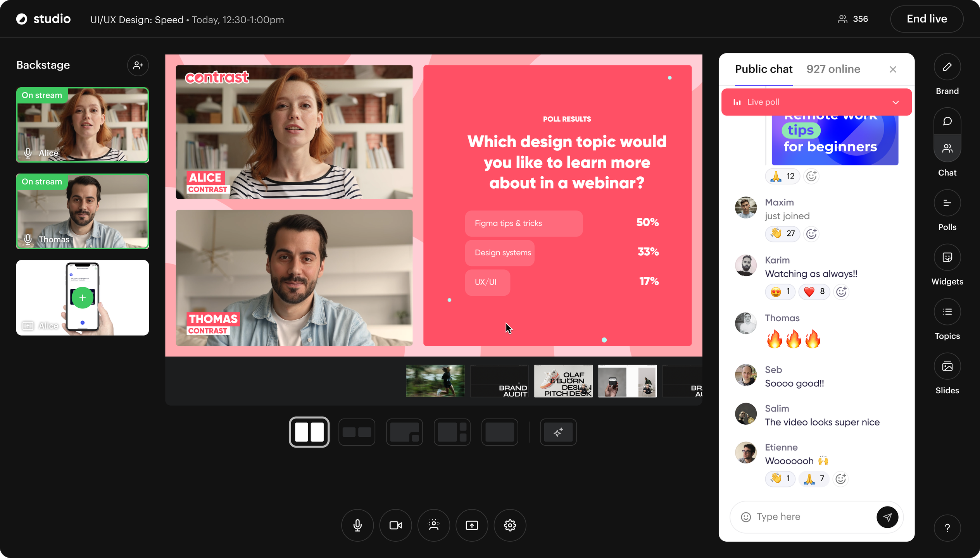Open emoji picker in chat input
The width and height of the screenshot is (980, 558).
(x=746, y=517)
